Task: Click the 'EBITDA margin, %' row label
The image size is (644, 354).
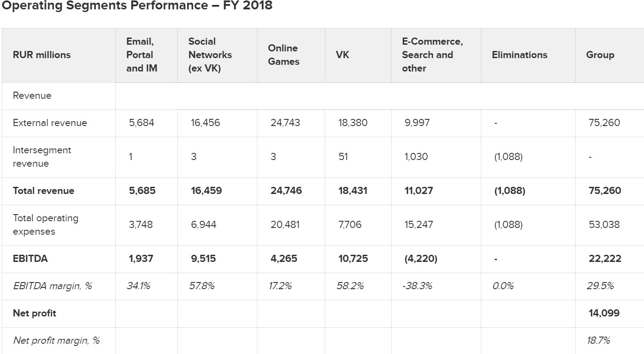Action: point(52,286)
